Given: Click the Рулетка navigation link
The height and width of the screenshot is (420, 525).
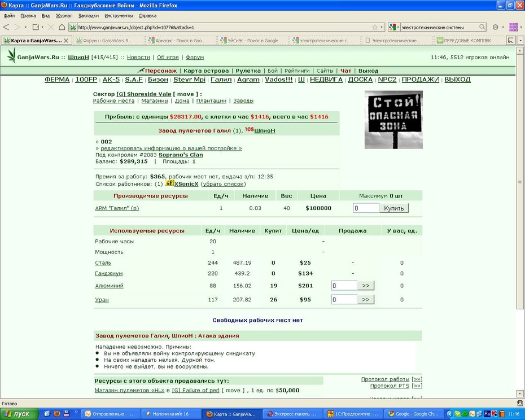Looking at the screenshot, I should coord(248,71).
